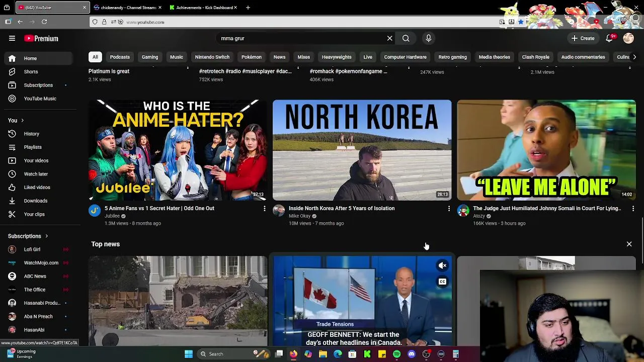
Task: Open options menu for the North Korea video
Action: click(x=449, y=208)
